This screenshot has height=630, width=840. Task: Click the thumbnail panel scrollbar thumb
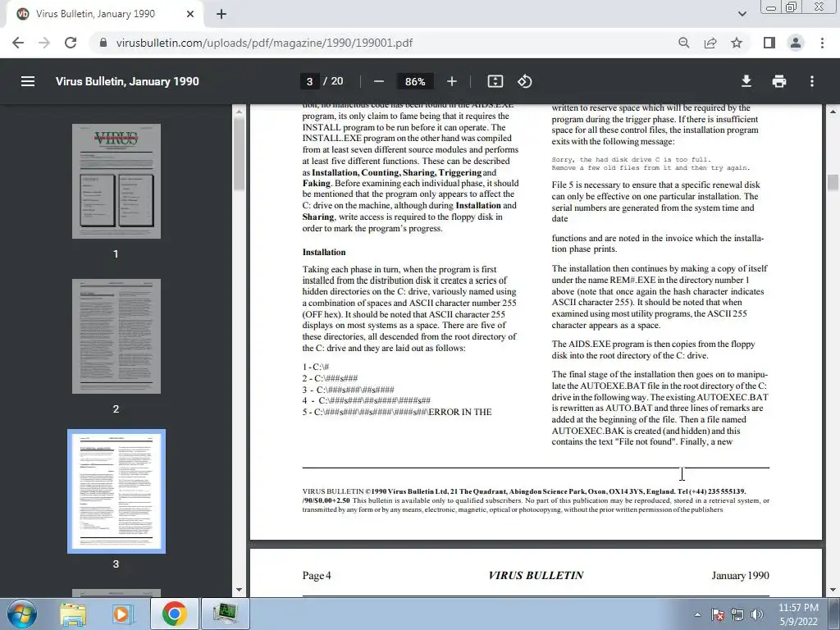[239, 153]
